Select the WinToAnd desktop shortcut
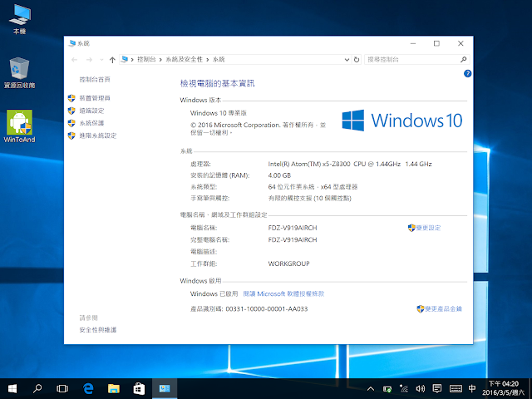532x399 pixels. click(19, 126)
